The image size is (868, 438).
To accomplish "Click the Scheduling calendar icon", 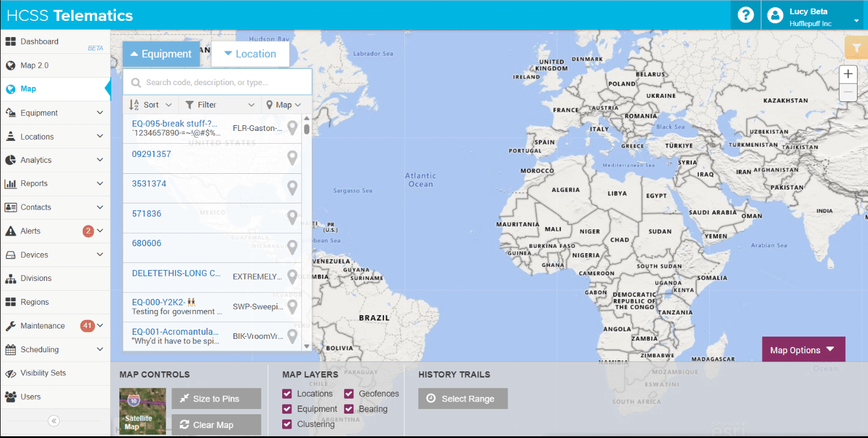I will (10, 349).
